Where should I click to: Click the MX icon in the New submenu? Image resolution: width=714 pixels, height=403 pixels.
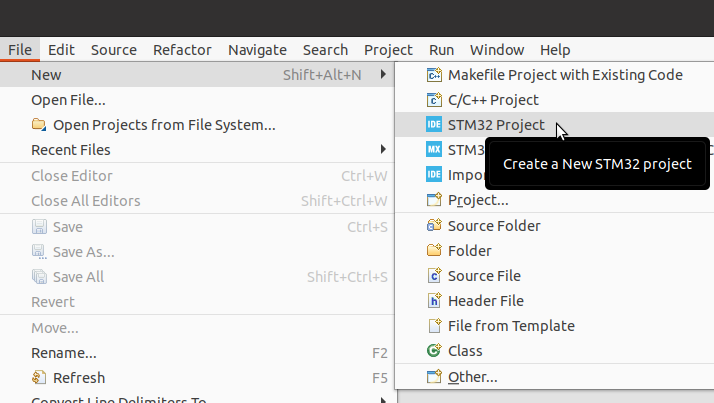[434, 149]
